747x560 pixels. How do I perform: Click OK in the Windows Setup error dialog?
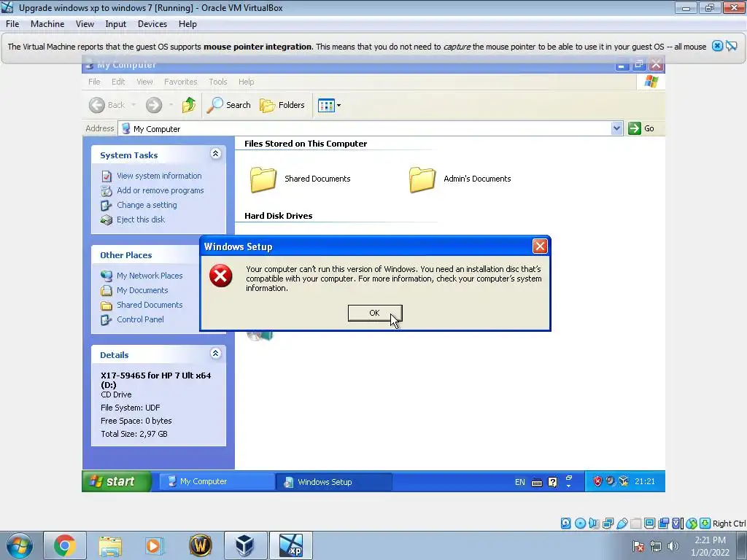375,313
